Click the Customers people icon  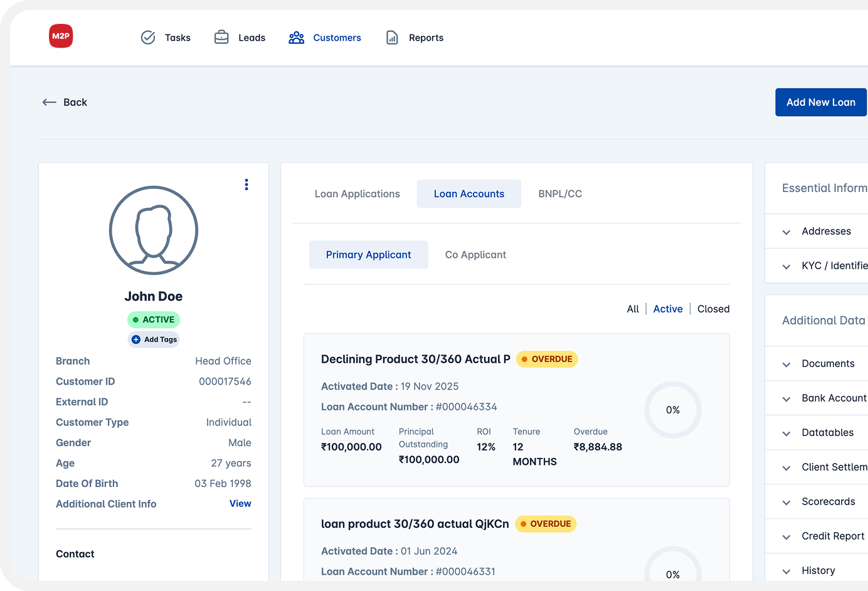pyautogui.click(x=296, y=38)
